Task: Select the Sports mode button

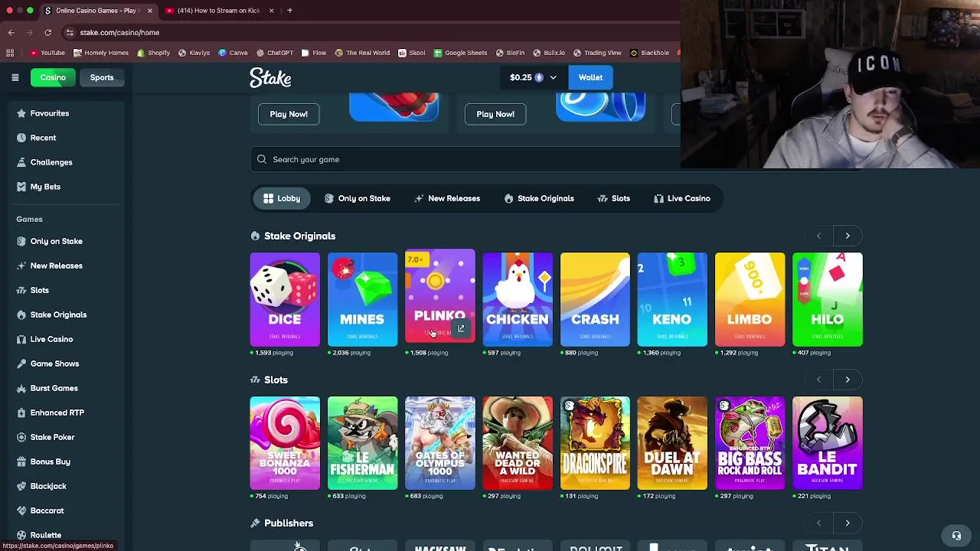Action: point(102,77)
